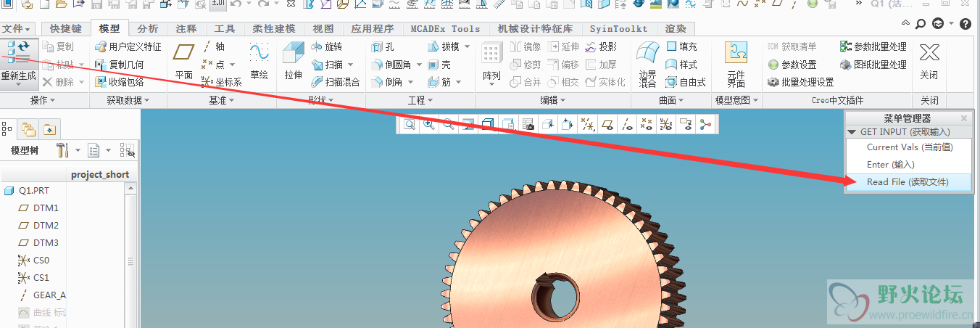Expand the 模型意图 (Model Intent) group dropdown
The height and width of the screenshot is (328, 980).
click(x=736, y=100)
